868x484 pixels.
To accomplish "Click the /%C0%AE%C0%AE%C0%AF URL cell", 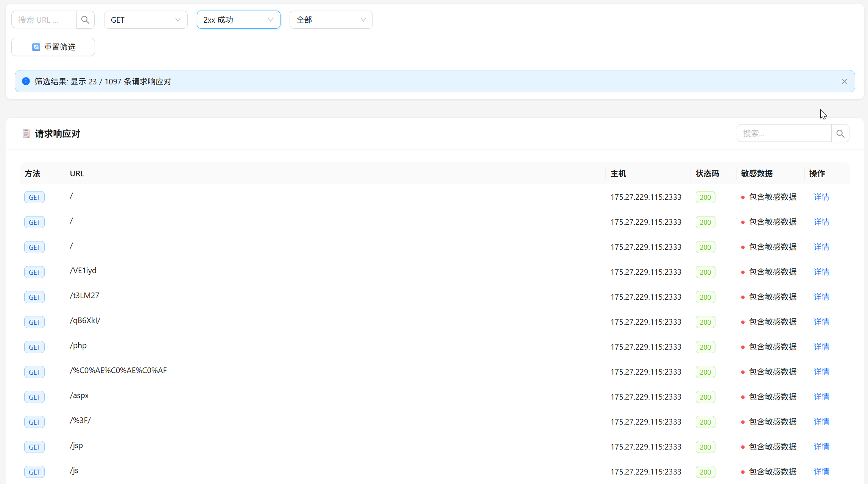I will pos(118,370).
